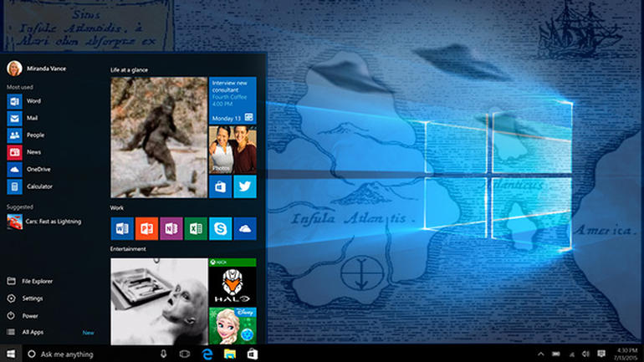Viewport: 644px width, 362px height.
Task: Open Cars: Fast as Lightning suggestion
Action: 44,222
